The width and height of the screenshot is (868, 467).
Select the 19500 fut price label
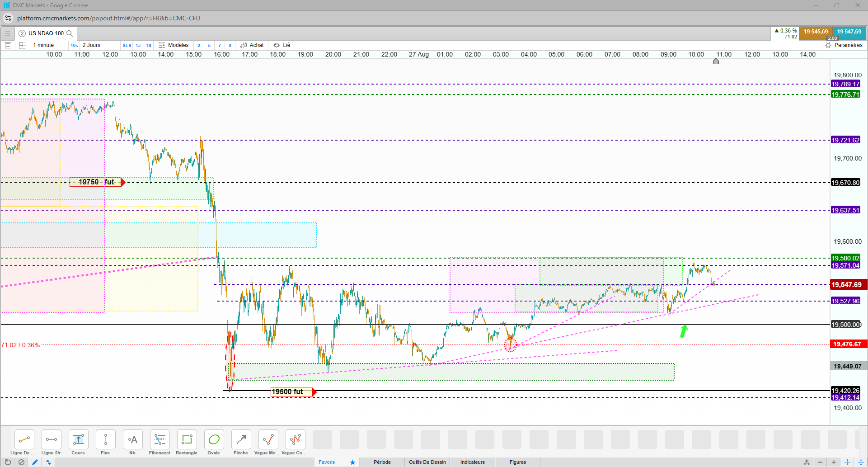coord(293,392)
